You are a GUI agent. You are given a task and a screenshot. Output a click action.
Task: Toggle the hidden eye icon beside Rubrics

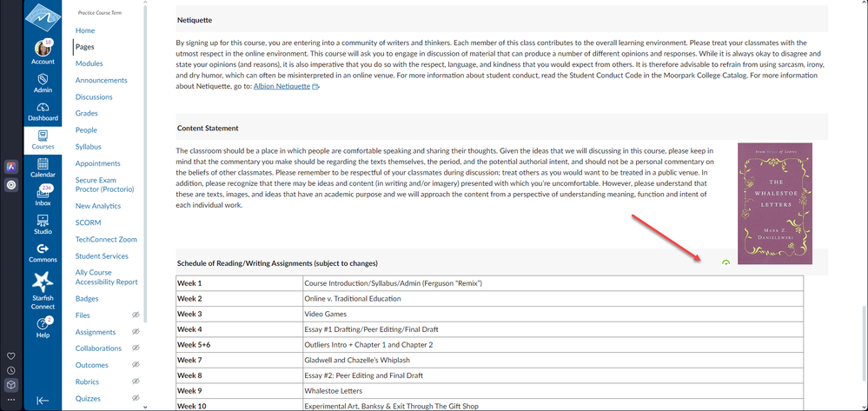tap(135, 381)
